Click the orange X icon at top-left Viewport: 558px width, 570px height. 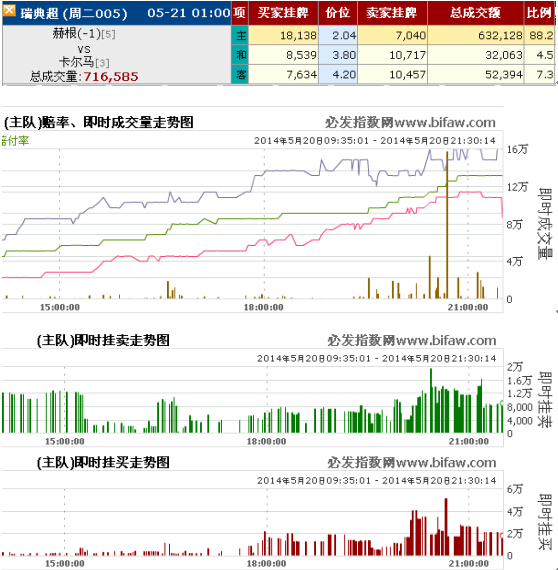[x=9, y=11]
